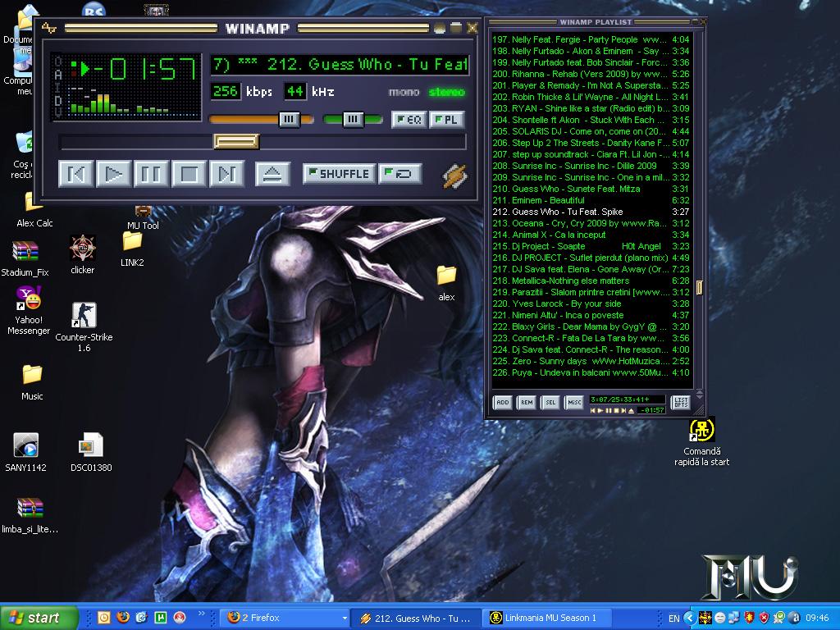The width and height of the screenshot is (840, 630).
Task: Click Winamp previous track button
Action: point(75,174)
